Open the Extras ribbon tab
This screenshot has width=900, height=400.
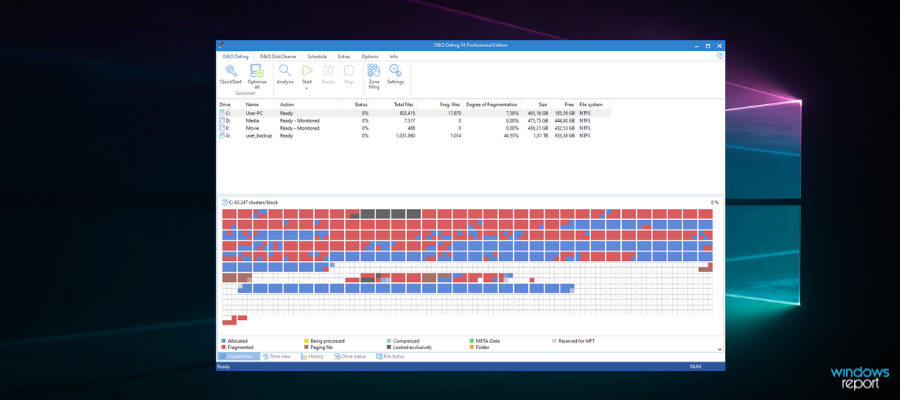pos(344,56)
